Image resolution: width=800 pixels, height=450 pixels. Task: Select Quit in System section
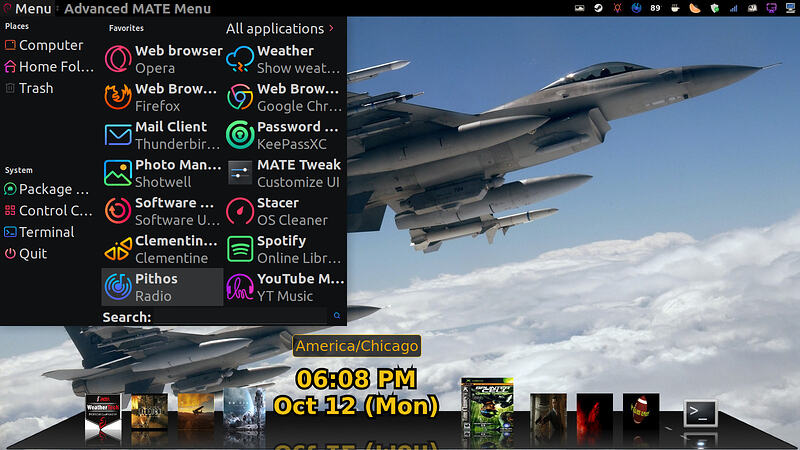click(26, 253)
